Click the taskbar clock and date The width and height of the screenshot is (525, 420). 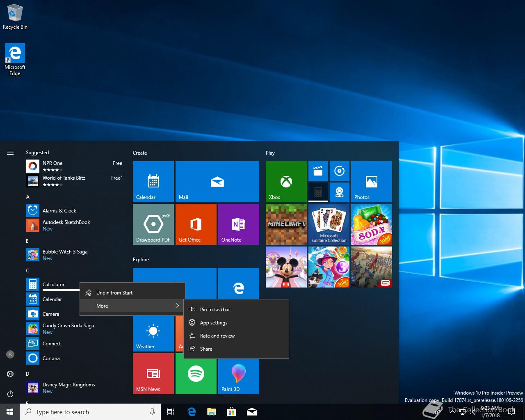point(490,412)
